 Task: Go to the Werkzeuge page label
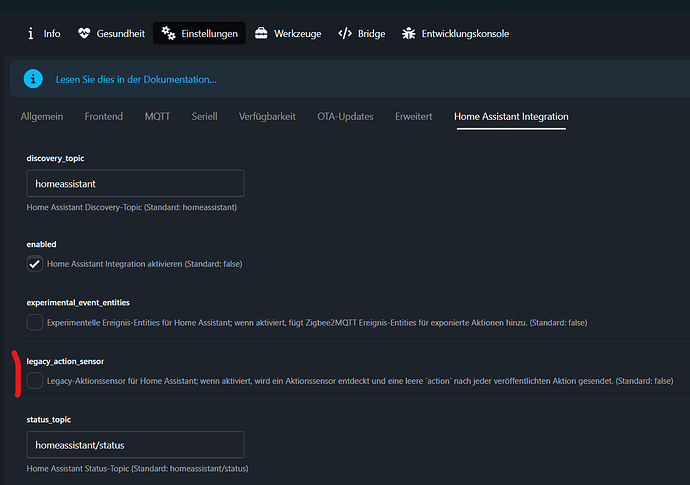pyautogui.click(x=297, y=34)
